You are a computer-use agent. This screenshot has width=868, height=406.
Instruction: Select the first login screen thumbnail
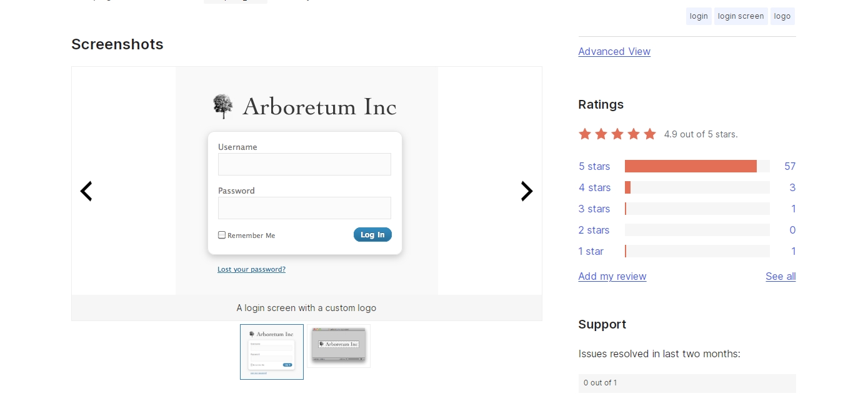tap(272, 352)
